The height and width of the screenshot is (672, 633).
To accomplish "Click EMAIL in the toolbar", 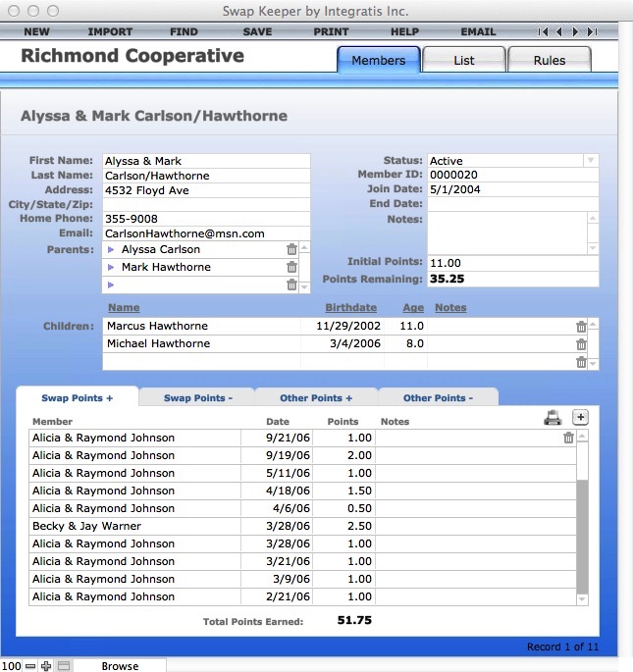I will pyautogui.click(x=478, y=31).
